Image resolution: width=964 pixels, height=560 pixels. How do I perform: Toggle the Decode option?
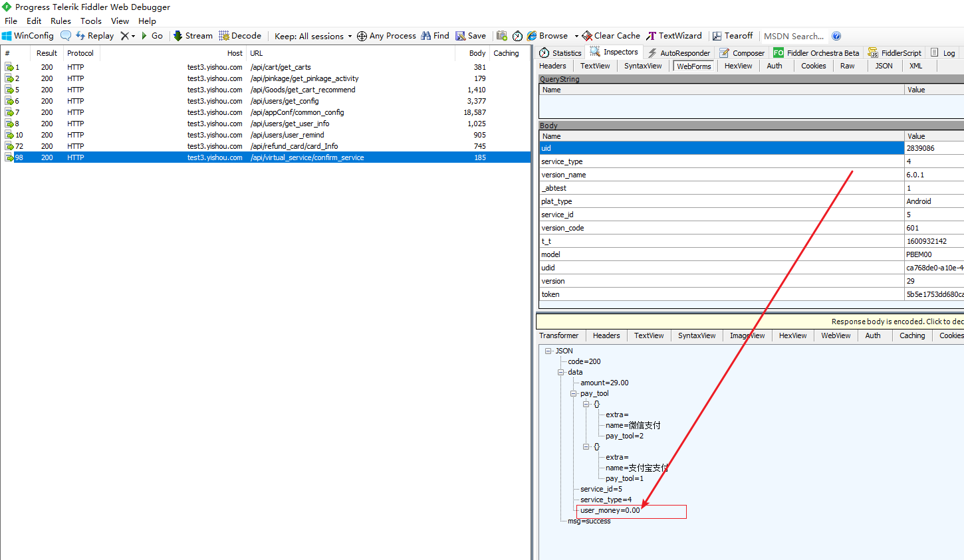tap(240, 36)
